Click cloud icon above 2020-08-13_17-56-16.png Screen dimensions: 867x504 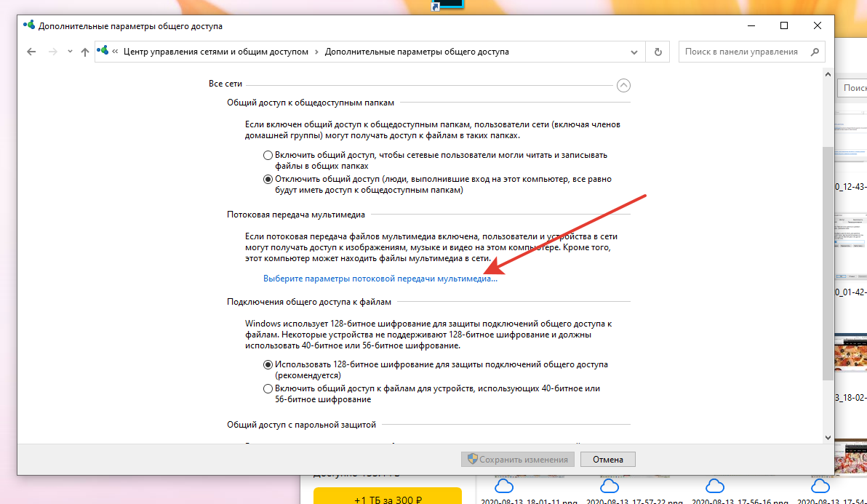(715, 486)
